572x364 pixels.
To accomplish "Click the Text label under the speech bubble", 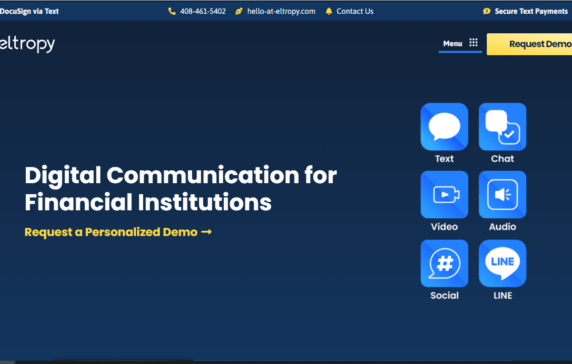I will (x=444, y=159).
